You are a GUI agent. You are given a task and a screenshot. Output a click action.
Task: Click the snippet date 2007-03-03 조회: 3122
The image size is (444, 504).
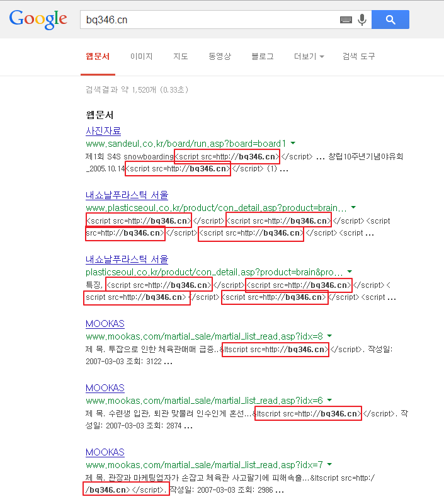click(123, 362)
